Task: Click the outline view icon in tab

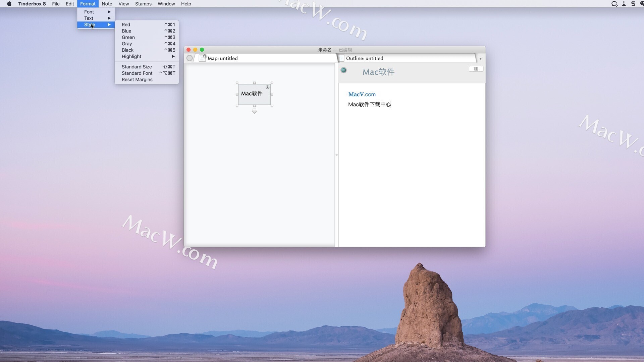Action: coord(341,58)
